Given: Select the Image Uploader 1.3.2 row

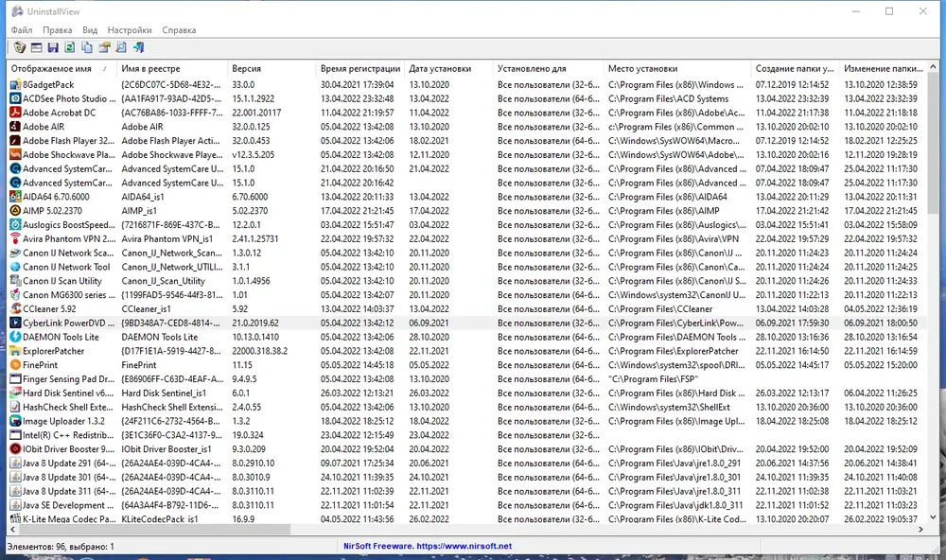Looking at the screenshot, I should coord(467,421).
